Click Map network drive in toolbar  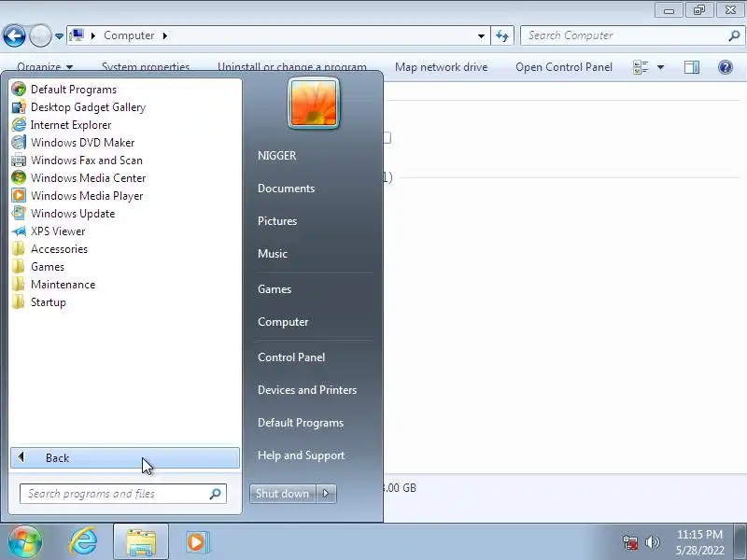(x=441, y=67)
